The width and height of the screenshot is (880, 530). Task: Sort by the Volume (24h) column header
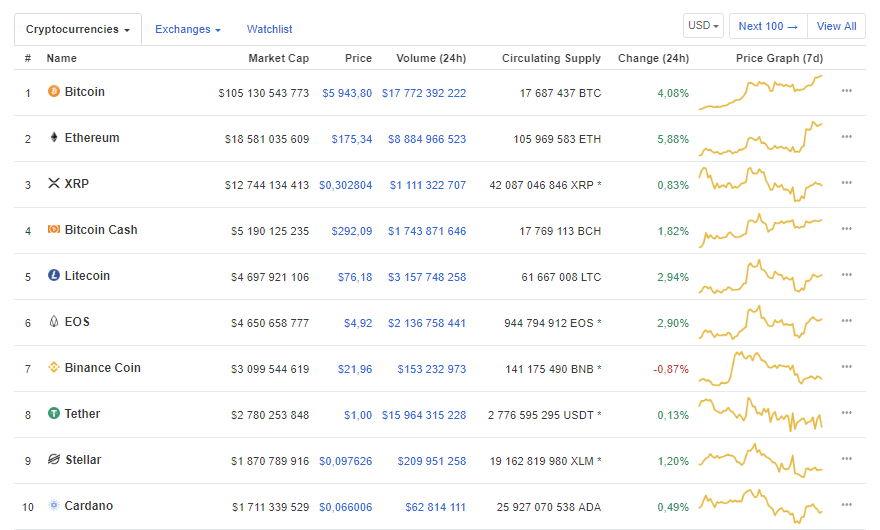pos(431,58)
